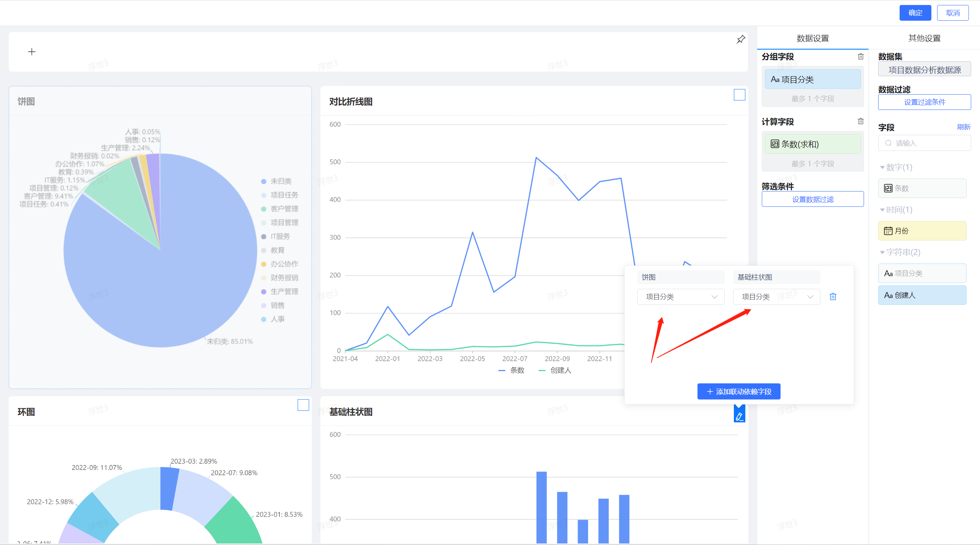Click the 饼图 chart title

click(x=26, y=101)
